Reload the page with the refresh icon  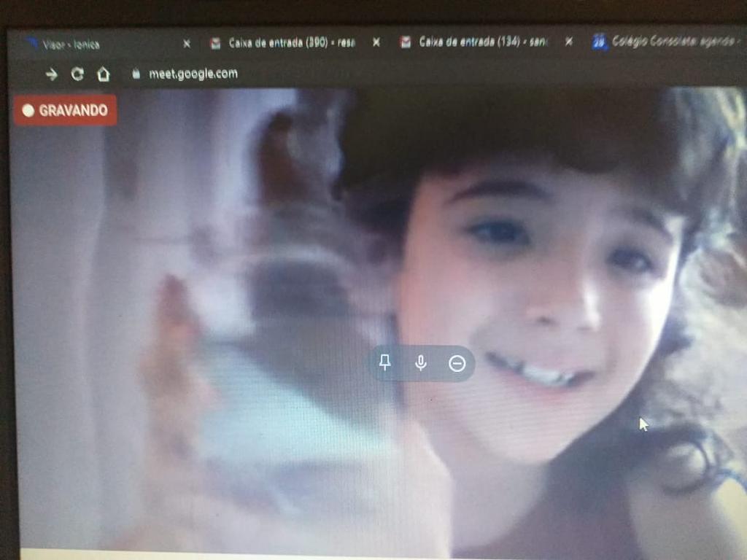[77, 74]
